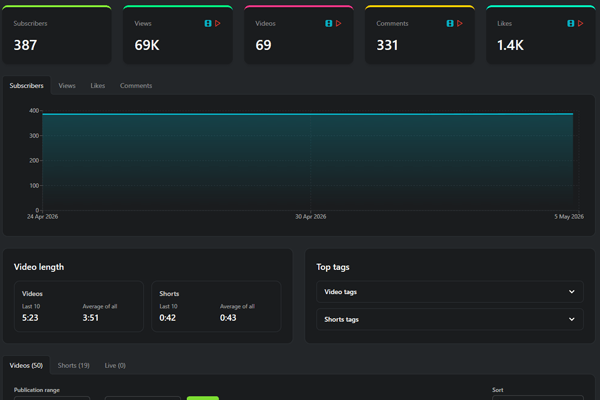
Task: Click the 331 comments value
Action: [x=387, y=45]
